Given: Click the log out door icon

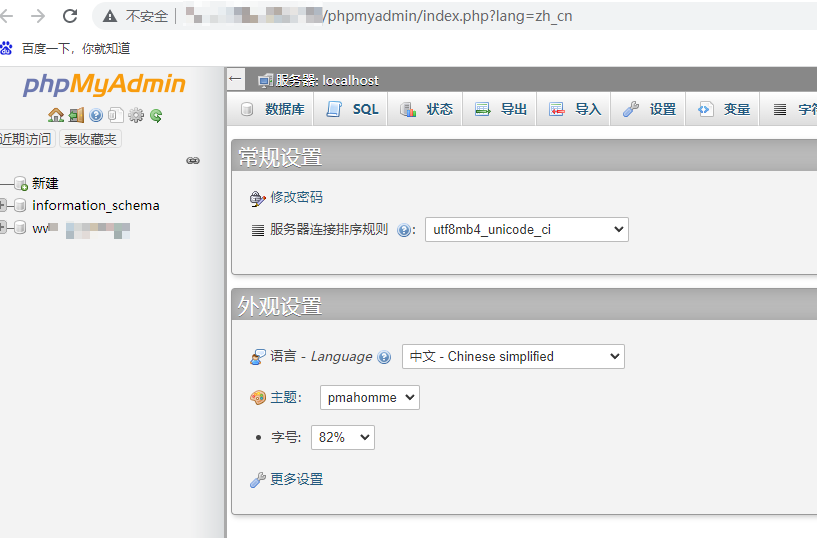Looking at the screenshot, I should 76,115.
